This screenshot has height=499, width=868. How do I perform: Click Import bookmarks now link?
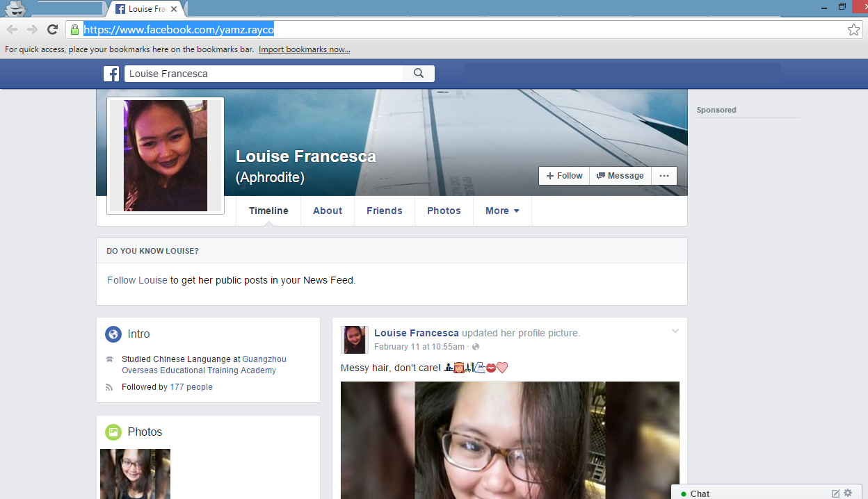click(304, 49)
